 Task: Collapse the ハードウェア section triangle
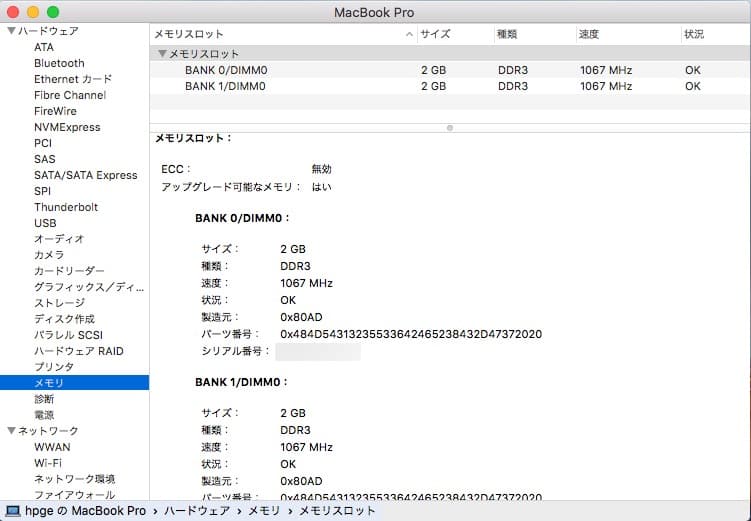pos(12,31)
